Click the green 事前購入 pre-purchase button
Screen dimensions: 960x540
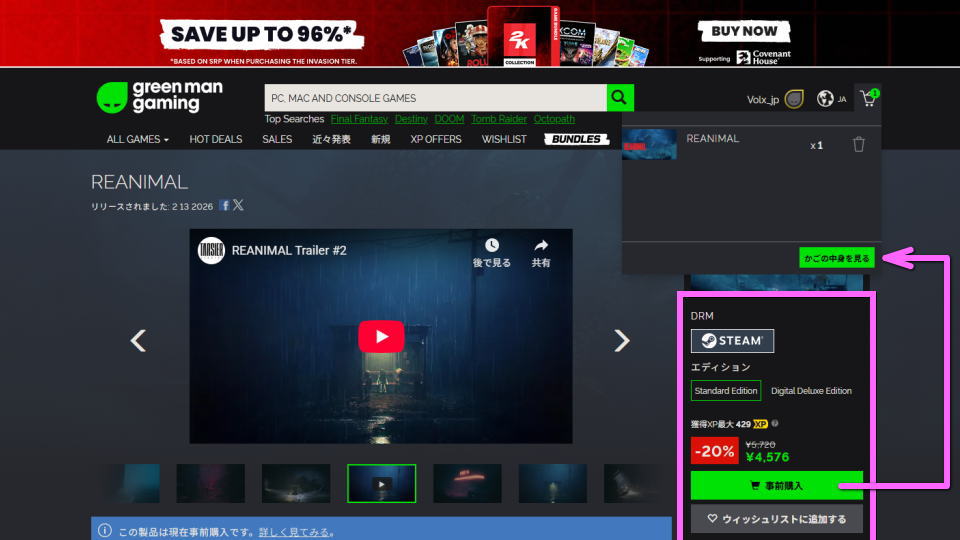776,486
